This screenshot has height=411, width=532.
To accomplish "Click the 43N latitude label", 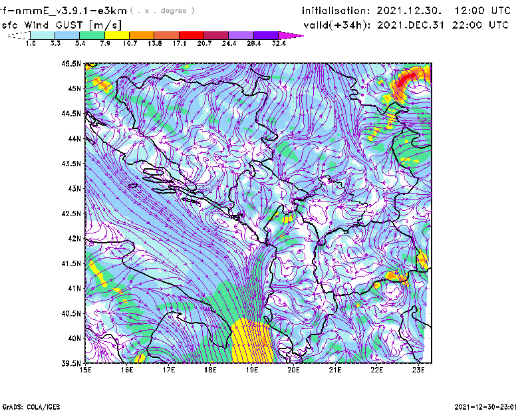I will [74, 188].
